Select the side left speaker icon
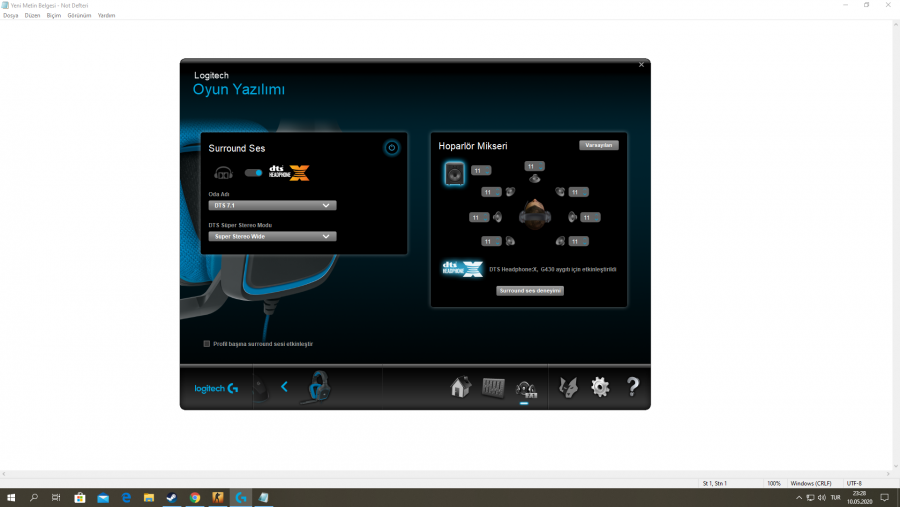Screen dimensions: 900x507 point(497,217)
